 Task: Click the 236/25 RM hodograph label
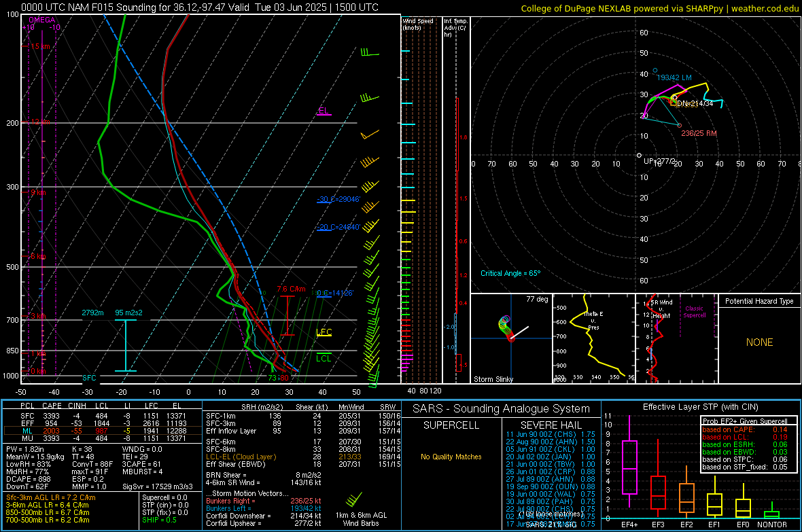pyautogui.click(x=699, y=133)
